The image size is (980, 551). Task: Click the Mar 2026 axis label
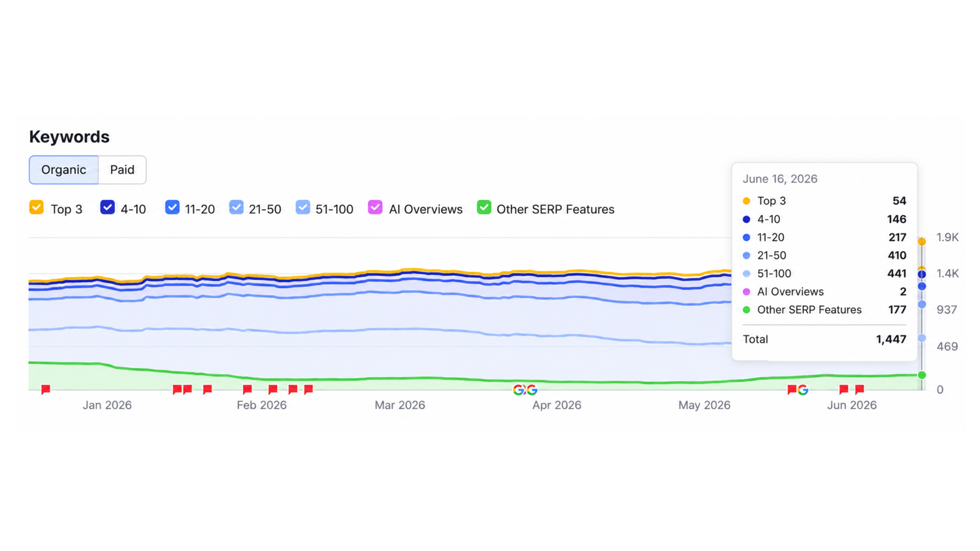coord(400,405)
